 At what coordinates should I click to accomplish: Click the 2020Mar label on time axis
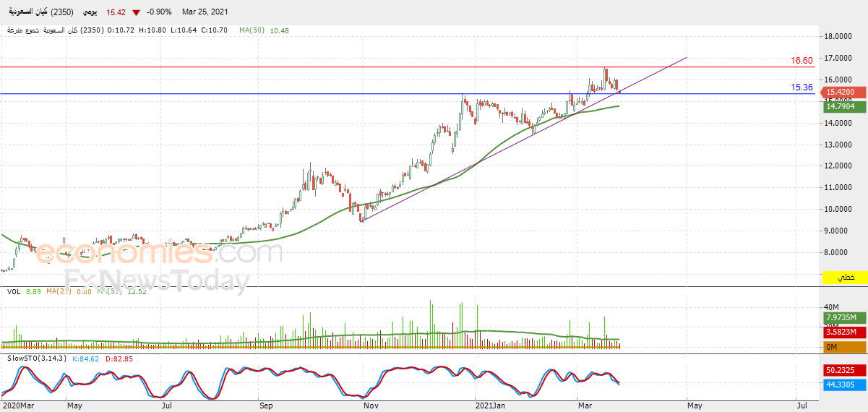coord(18,406)
